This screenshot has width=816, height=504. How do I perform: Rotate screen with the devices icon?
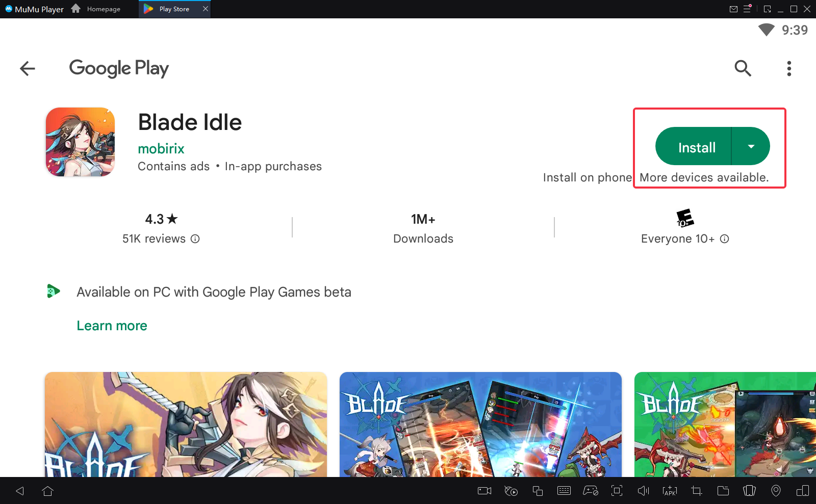[803, 491]
